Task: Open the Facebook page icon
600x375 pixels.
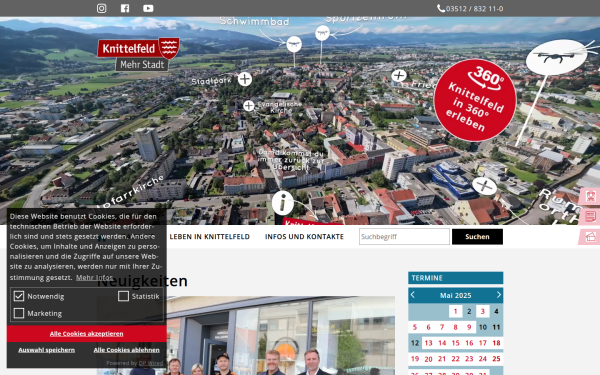Action: (125, 8)
